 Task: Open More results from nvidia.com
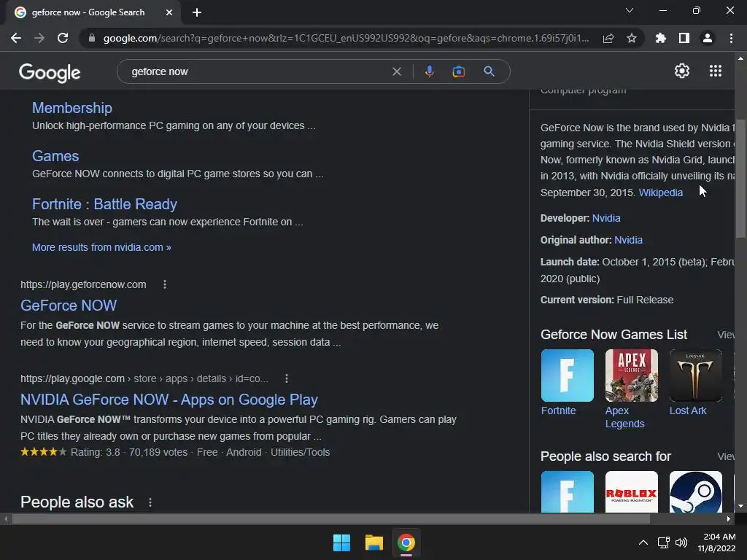pos(101,247)
